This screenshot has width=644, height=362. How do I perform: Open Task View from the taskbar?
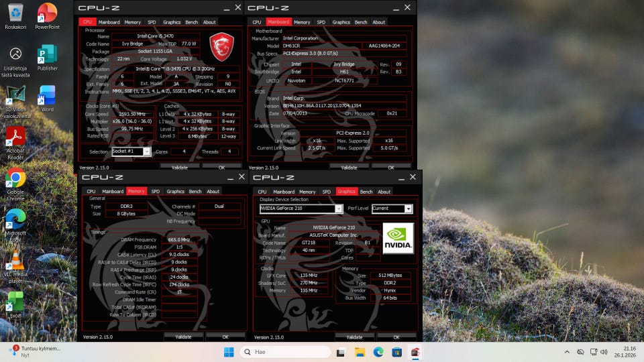point(341,352)
